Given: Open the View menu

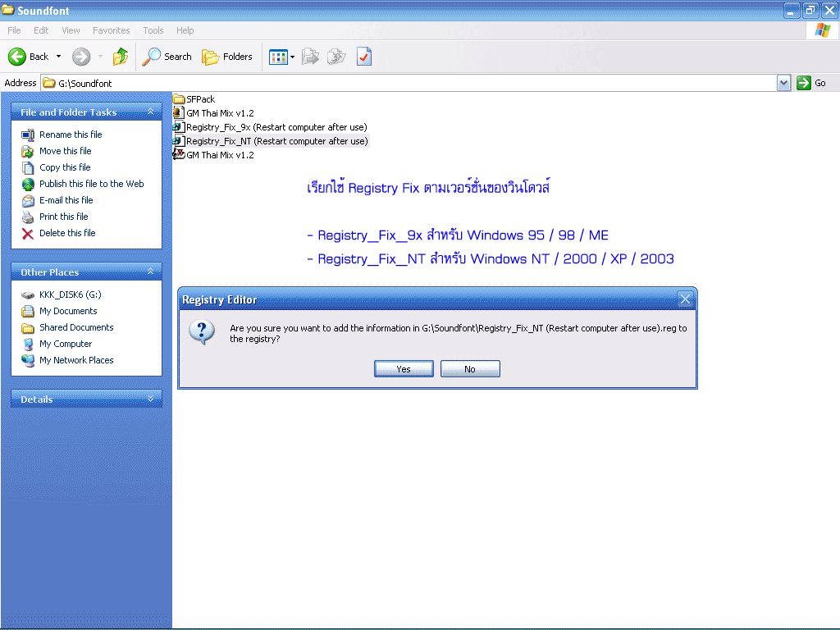Looking at the screenshot, I should pyautogui.click(x=71, y=30).
